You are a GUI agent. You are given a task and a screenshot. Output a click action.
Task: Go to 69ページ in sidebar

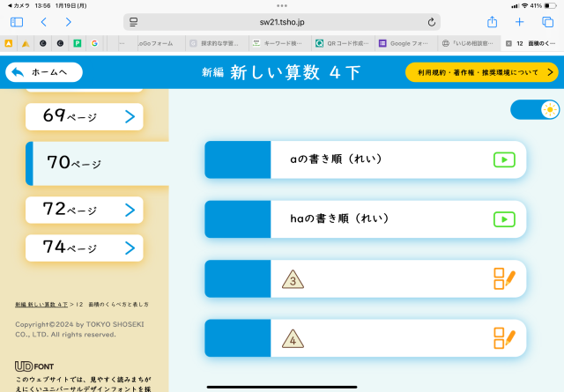[85, 116]
